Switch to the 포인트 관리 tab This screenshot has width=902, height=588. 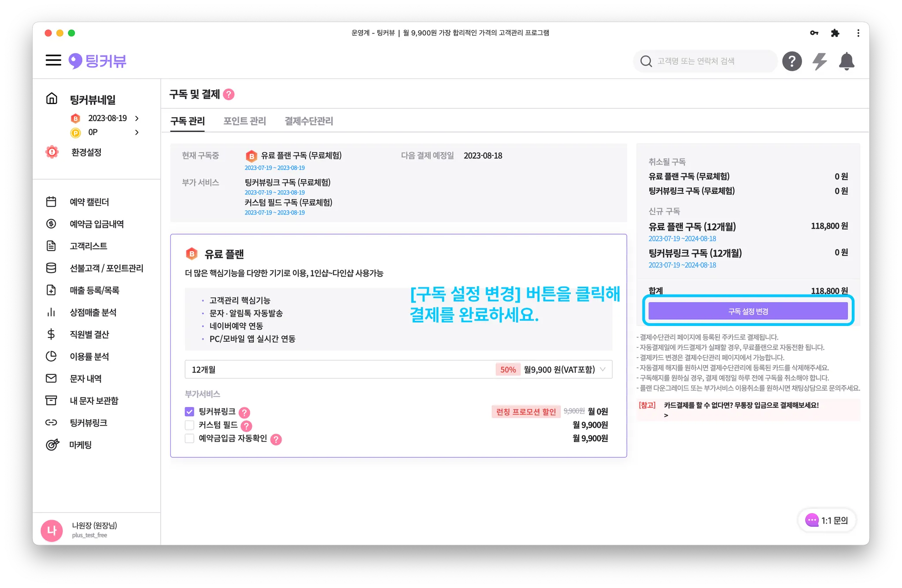tap(244, 121)
